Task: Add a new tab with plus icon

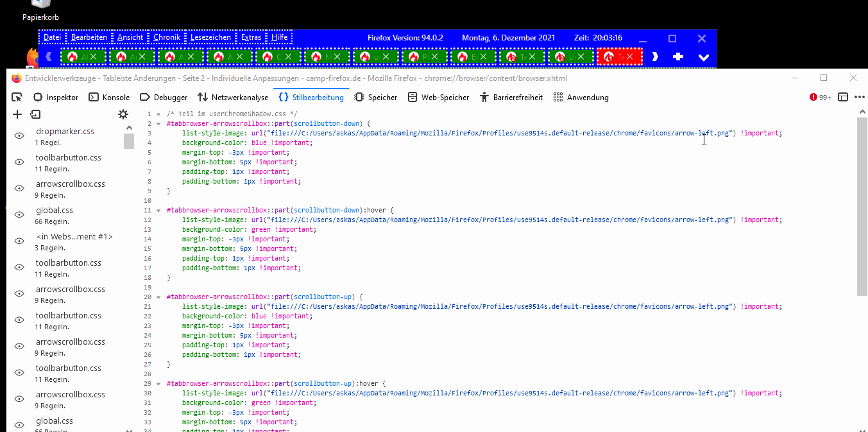Action: [x=678, y=57]
